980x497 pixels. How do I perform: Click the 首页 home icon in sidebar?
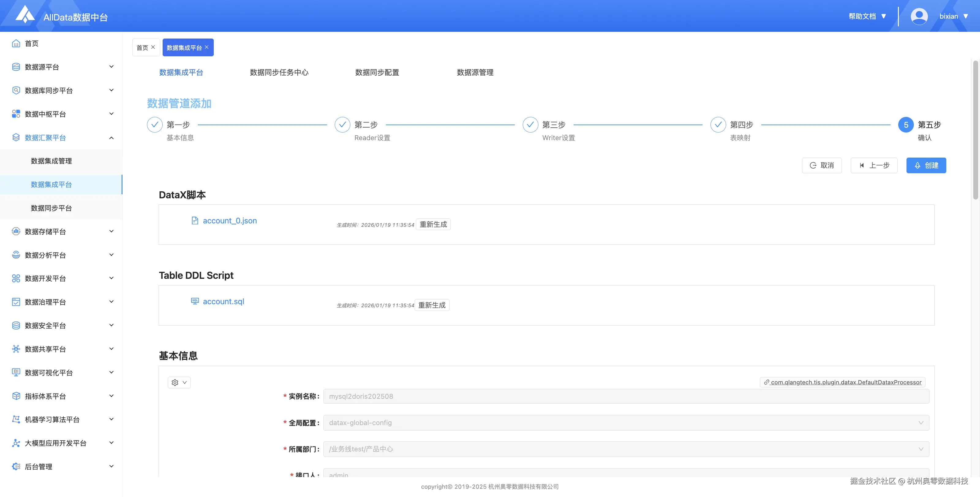tap(16, 43)
